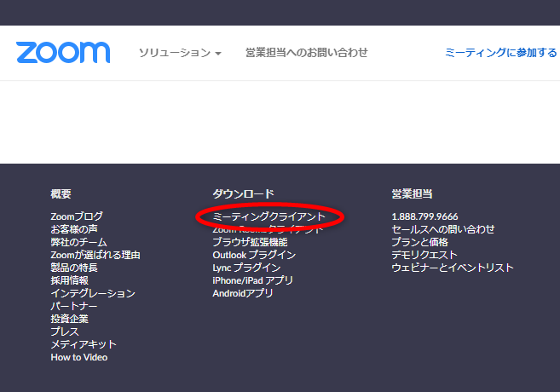Open セールスへの問い合わせ link
The height and width of the screenshot is (392, 560).
[443, 229]
